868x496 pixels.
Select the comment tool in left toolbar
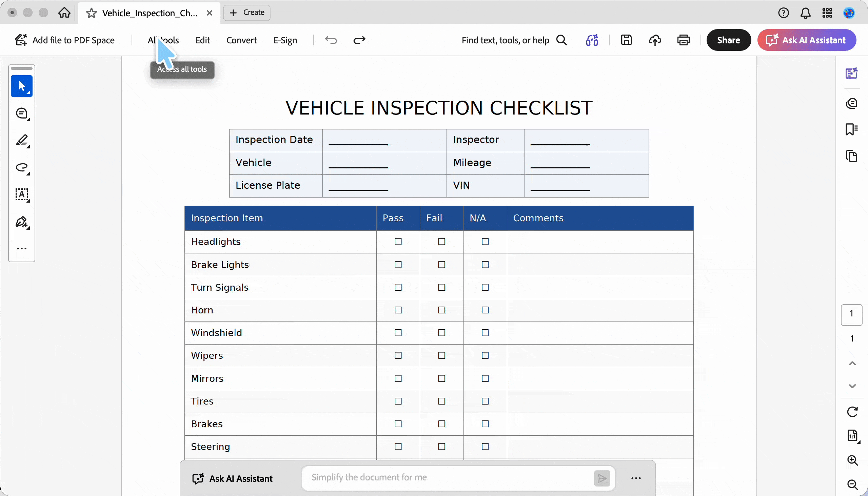pyautogui.click(x=22, y=114)
